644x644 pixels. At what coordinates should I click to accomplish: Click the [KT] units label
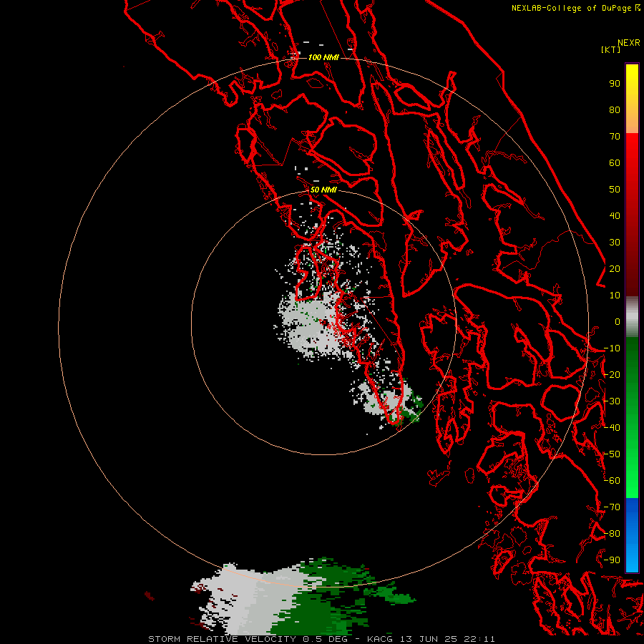click(x=611, y=49)
